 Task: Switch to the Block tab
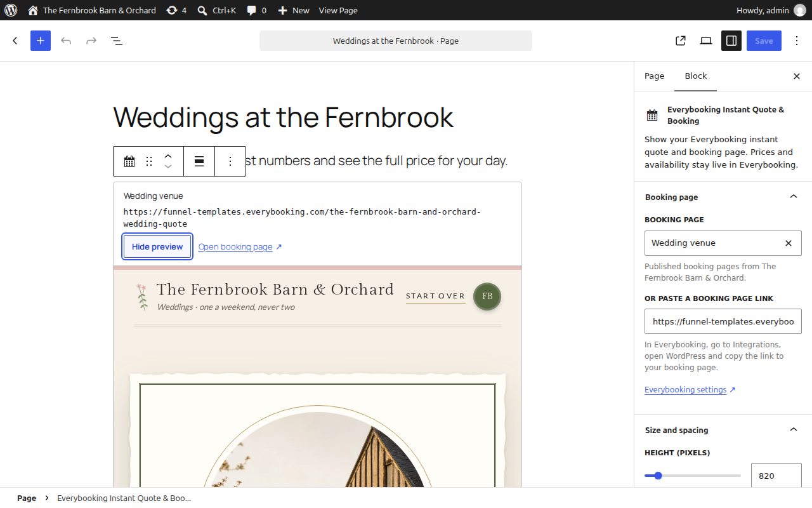696,76
